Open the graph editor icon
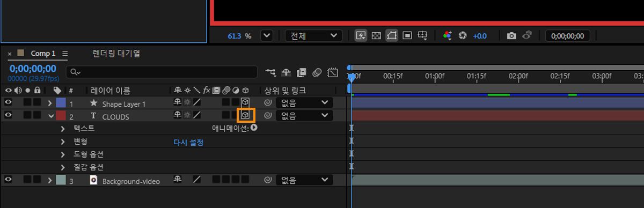The height and width of the screenshot is (208, 644). coord(333,72)
